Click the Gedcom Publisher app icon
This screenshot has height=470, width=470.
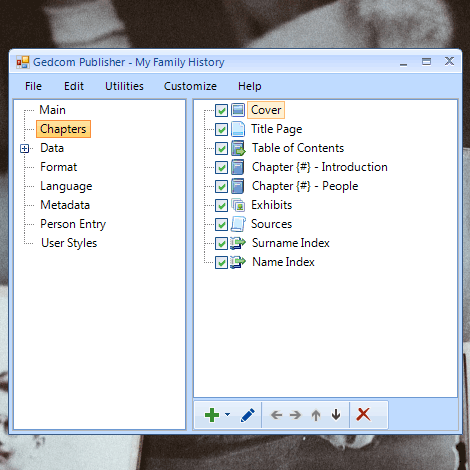tap(23, 62)
